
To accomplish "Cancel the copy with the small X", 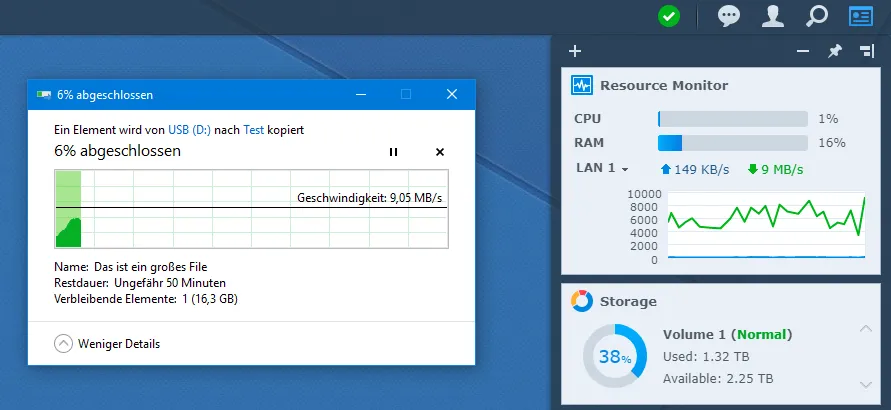I will [440, 152].
